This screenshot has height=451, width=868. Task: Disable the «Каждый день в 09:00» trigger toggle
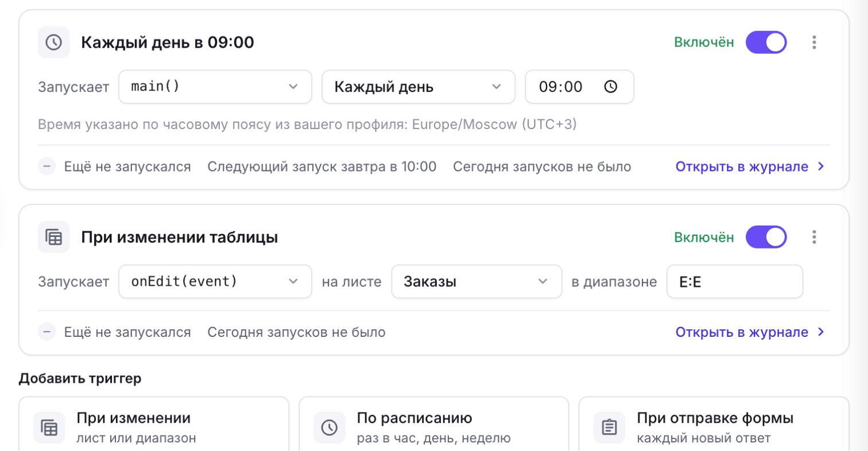(x=766, y=42)
